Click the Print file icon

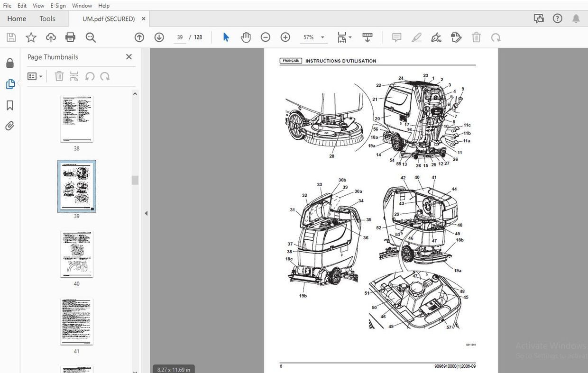coord(70,37)
